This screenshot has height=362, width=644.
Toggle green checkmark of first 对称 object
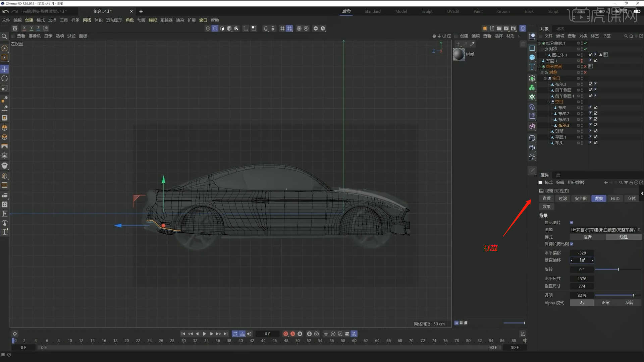(x=585, y=49)
